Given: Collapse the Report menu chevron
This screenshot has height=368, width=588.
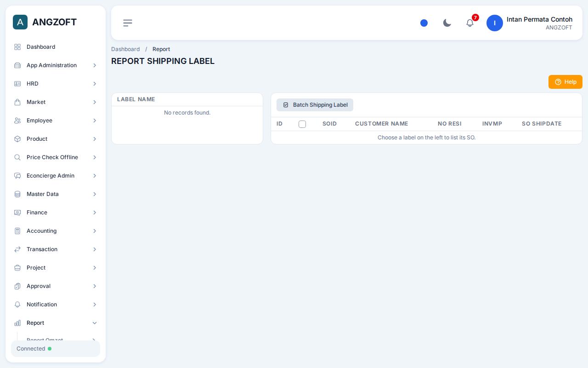Looking at the screenshot, I should click(x=95, y=323).
